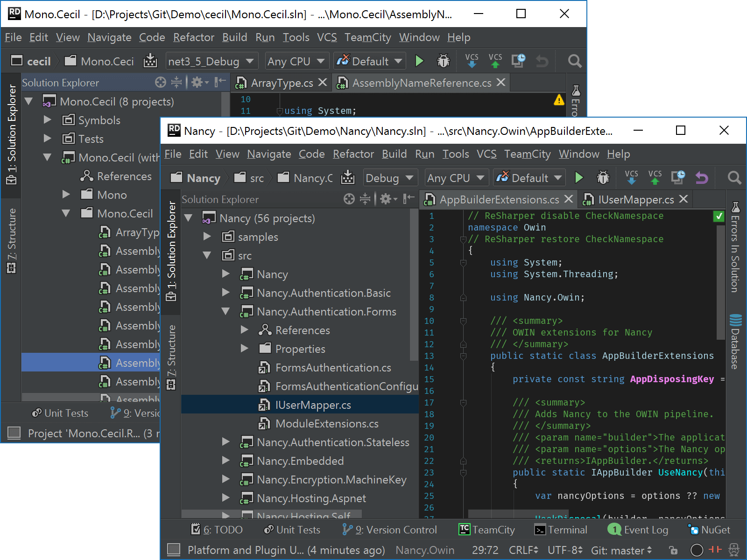Click Run button in Mono.Cecil window toolbar

[419, 61]
